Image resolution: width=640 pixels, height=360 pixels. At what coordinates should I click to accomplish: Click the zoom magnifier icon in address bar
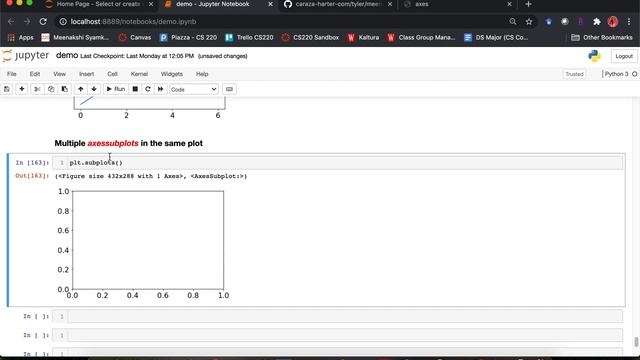click(513, 22)
